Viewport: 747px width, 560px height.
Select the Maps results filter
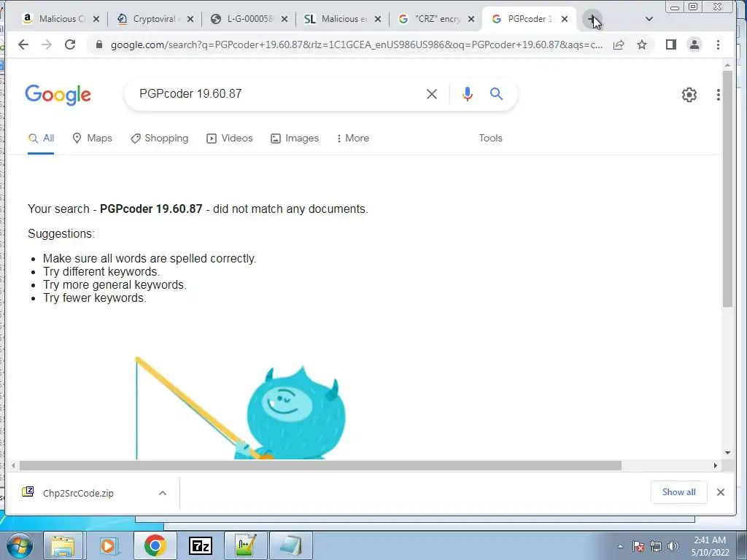click(x=92, y=138)
